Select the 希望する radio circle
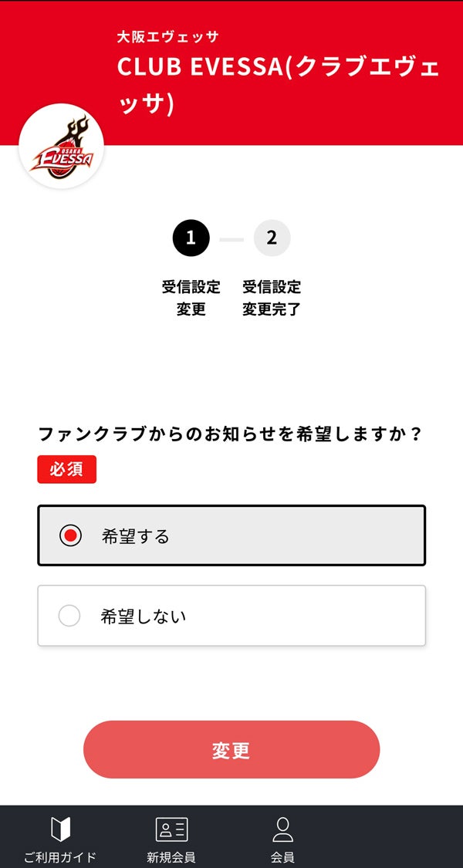Screen dimensions: 463x868 tap(70, 535)
